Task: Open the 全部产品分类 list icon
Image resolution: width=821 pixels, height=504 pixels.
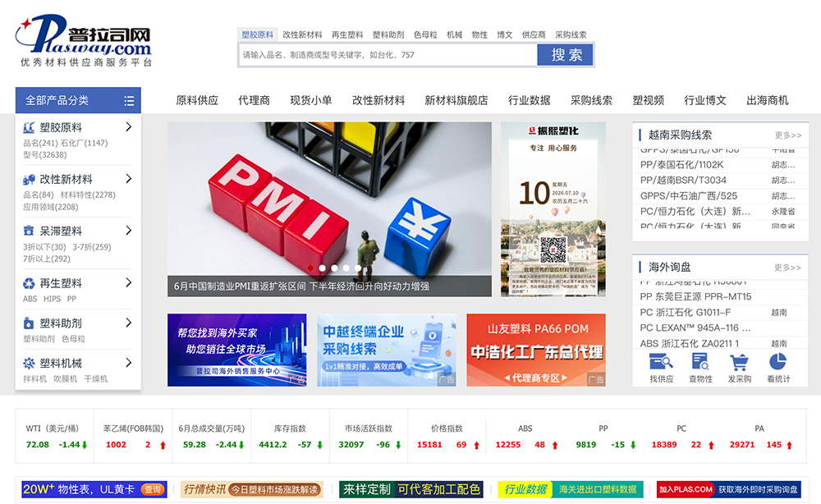Action: 129,100
